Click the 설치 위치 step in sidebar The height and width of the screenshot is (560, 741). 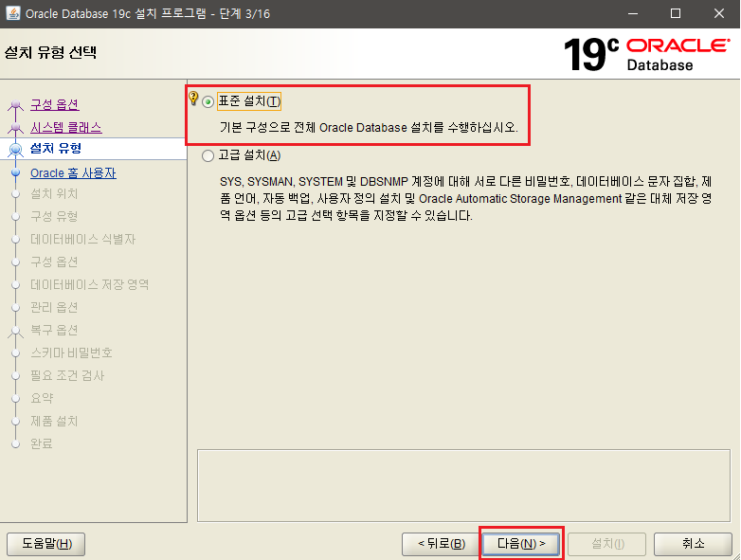click(x=54, y=193)
